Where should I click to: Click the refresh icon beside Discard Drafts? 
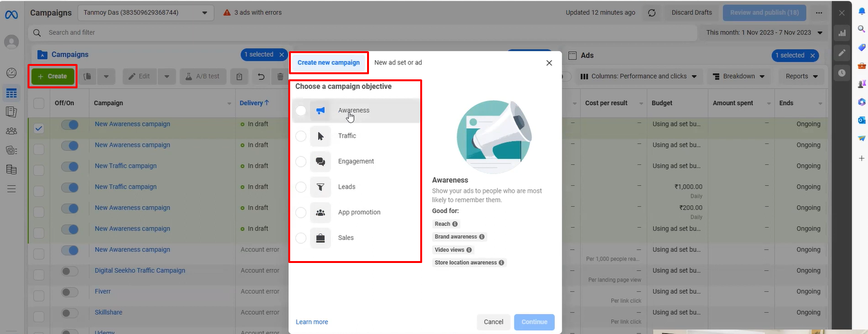652,13
